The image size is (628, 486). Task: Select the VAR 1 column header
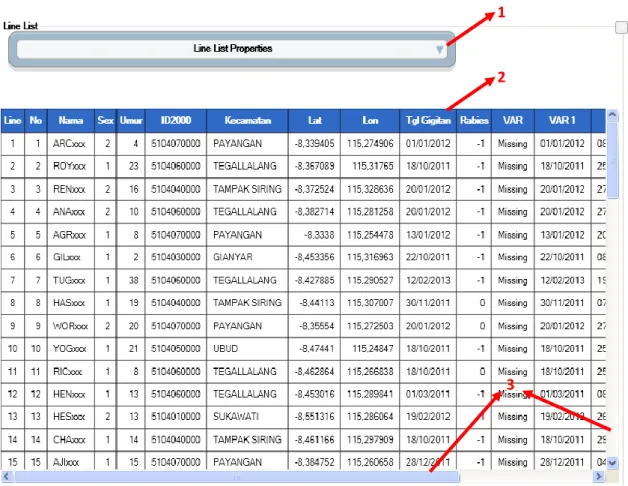(x=562, y=120)
